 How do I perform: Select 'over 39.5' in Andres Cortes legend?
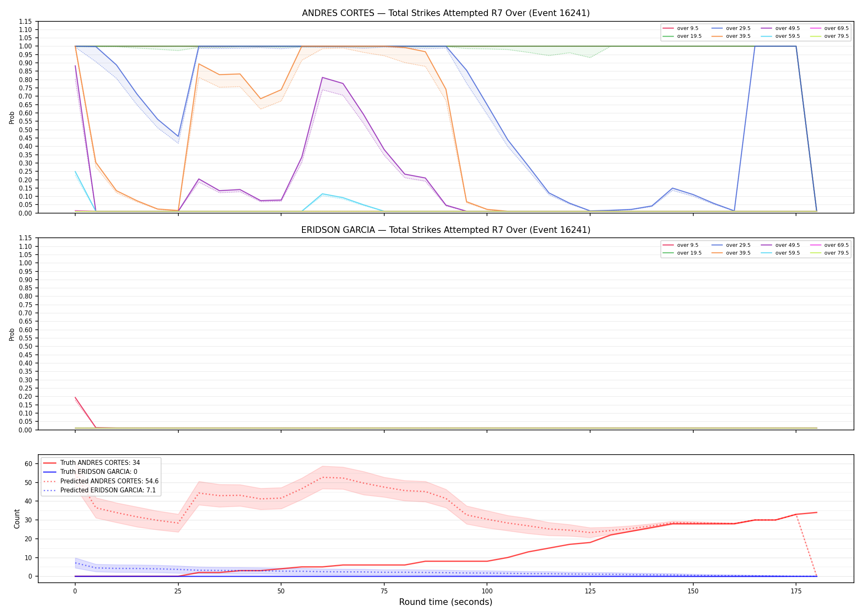(x=738, y=36)
